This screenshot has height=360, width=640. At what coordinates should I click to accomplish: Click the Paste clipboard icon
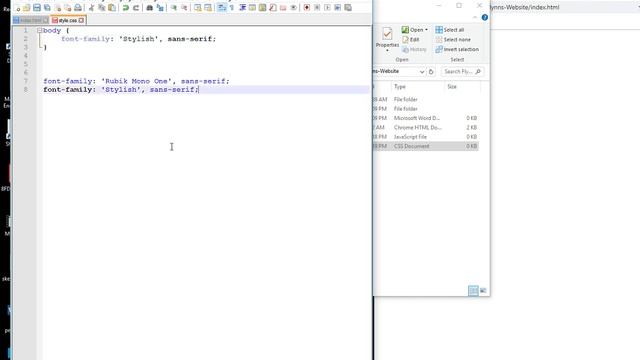pyautogui.click(x=111, y=8)
